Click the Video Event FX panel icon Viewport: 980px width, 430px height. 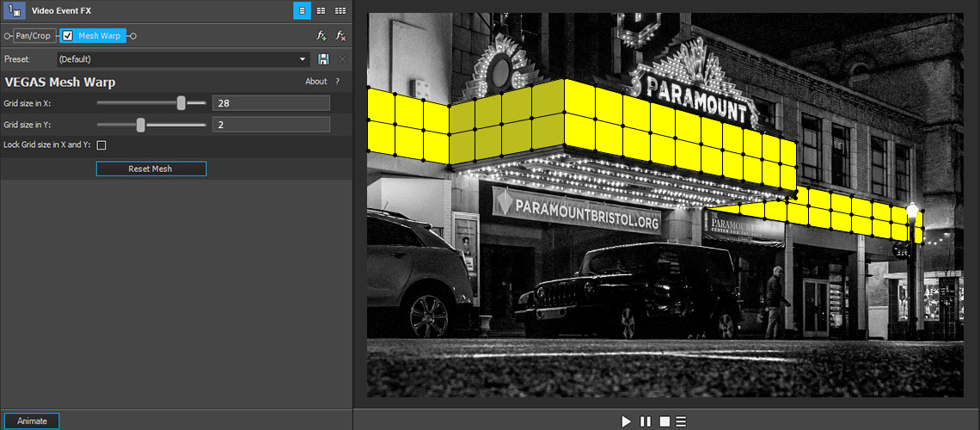15,11
